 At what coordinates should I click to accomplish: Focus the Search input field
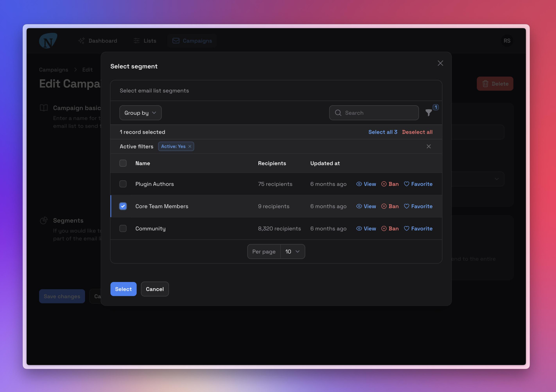coord(374,113)
